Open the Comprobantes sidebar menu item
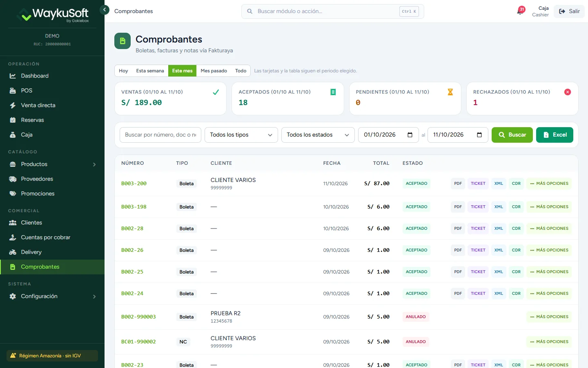The height and width of the screenshot is (368, 588). coord(52,267)
